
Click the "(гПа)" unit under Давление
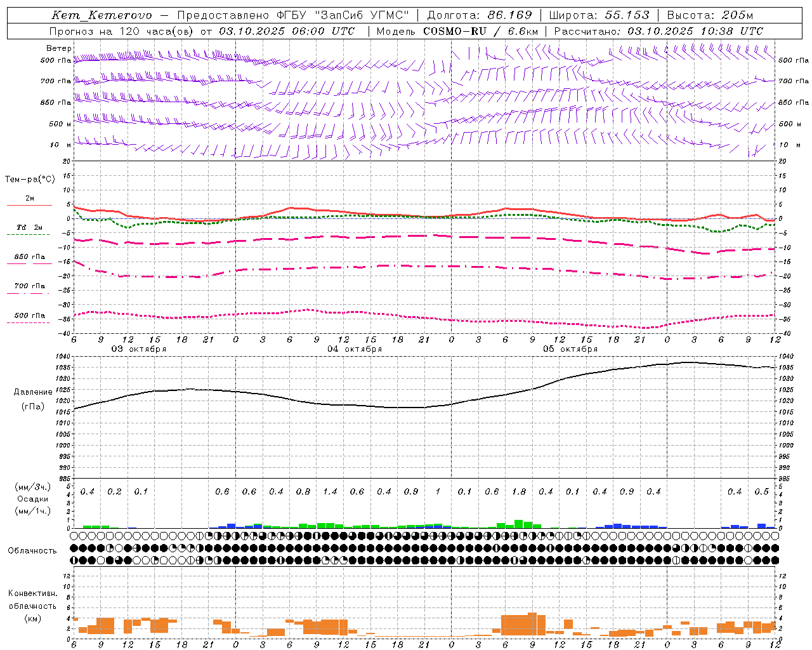click(33, 407)
